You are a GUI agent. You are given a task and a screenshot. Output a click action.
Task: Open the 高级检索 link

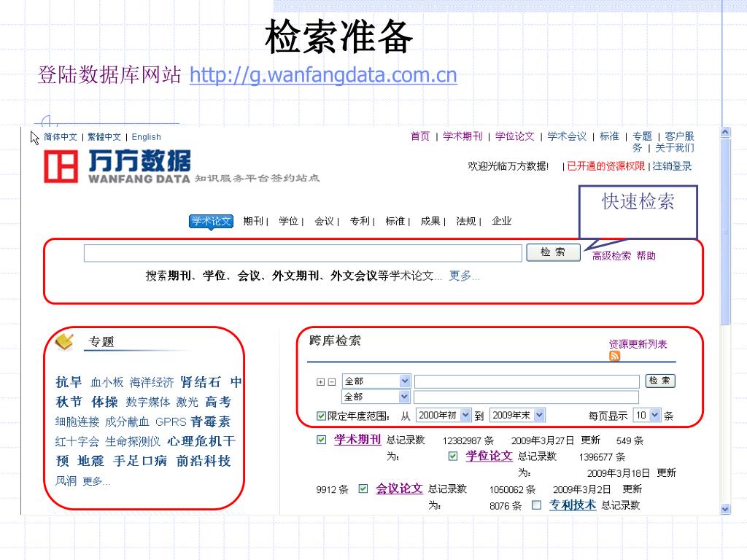pos(612,256)
